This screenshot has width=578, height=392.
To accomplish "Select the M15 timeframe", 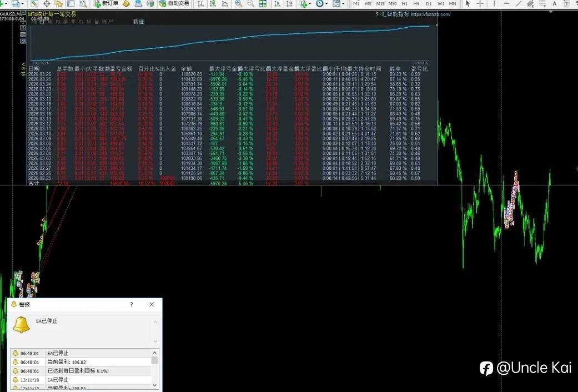I will [x=380, y=4].
